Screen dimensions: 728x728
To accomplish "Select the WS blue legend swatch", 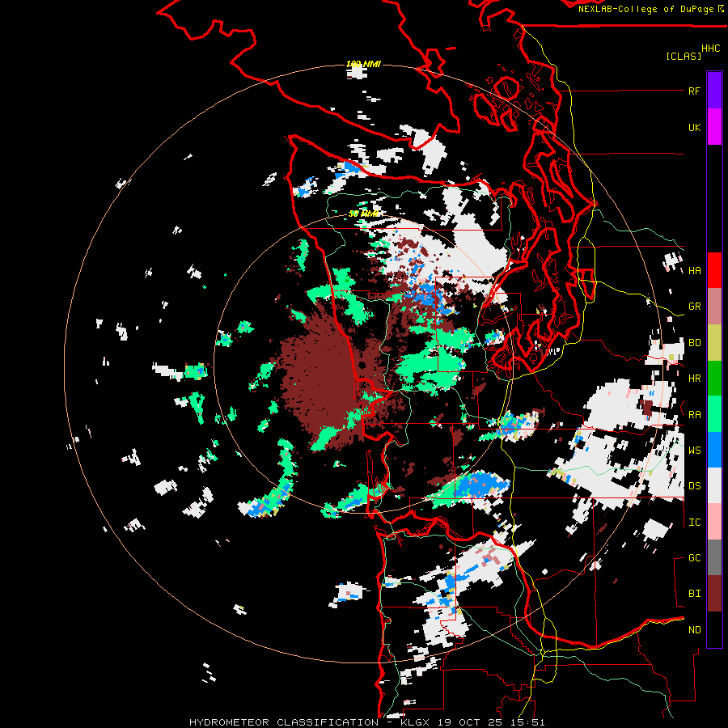I will tap(714, 450).
